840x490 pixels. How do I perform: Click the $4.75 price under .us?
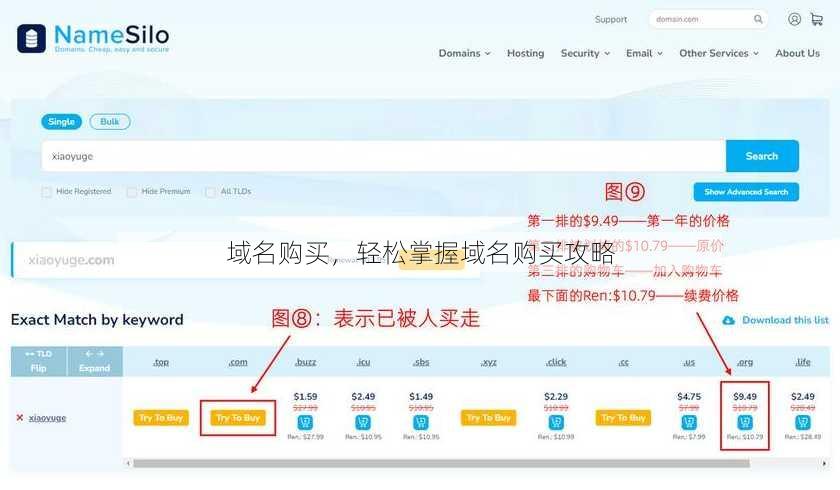click(x=689, y=396)
